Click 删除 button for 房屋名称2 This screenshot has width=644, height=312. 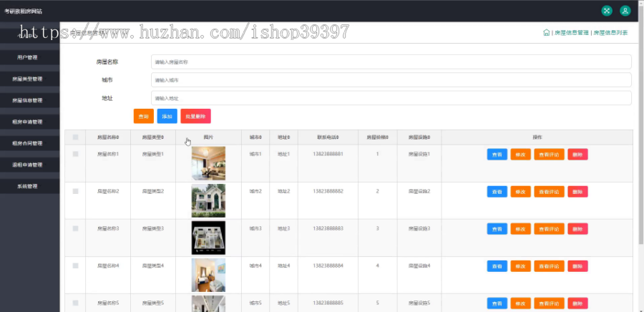coord(577,192)
